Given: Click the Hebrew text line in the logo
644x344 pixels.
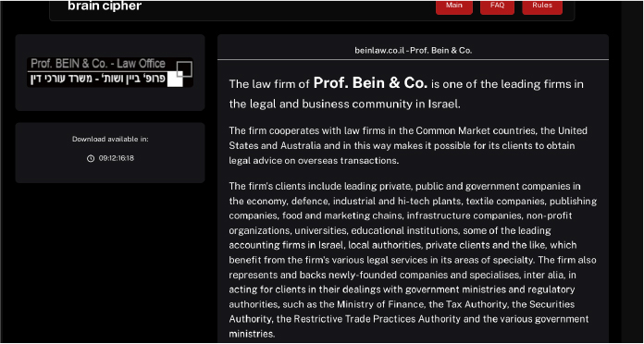Looking at the screenshot, I should pyautogui.click(x=99, y=79).
